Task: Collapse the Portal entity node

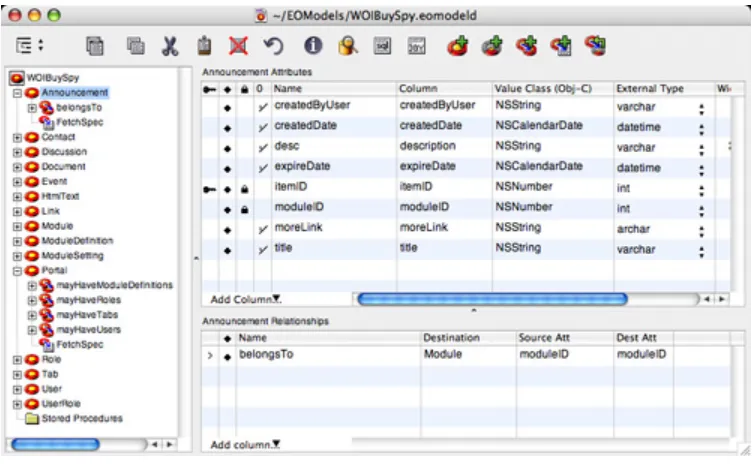Action: (x=17, y=271)
